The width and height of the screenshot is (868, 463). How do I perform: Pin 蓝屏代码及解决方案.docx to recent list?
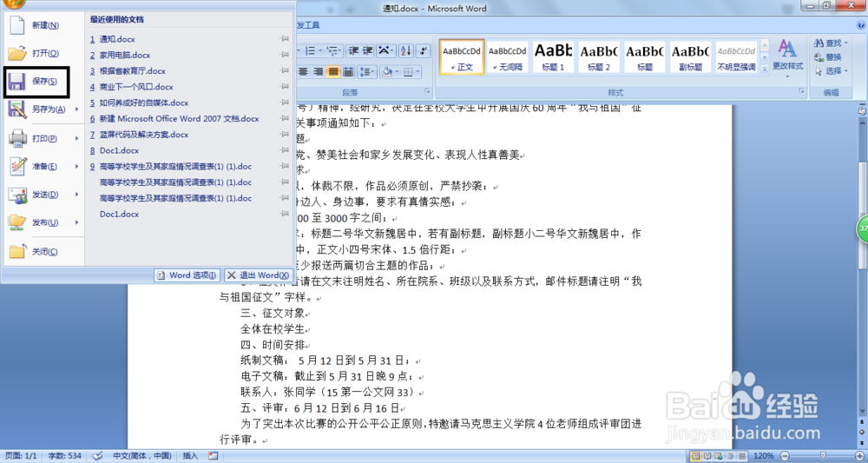[x=285, y=134]
